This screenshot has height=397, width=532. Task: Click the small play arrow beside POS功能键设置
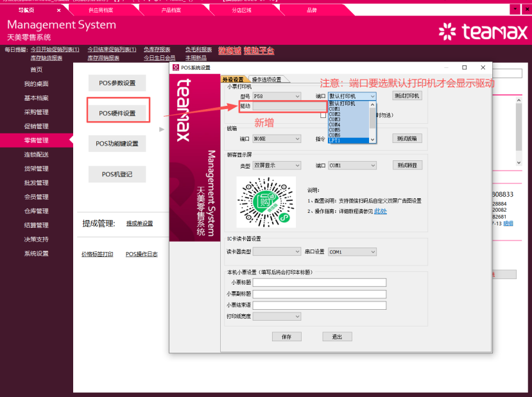click(x=162, y=129)
